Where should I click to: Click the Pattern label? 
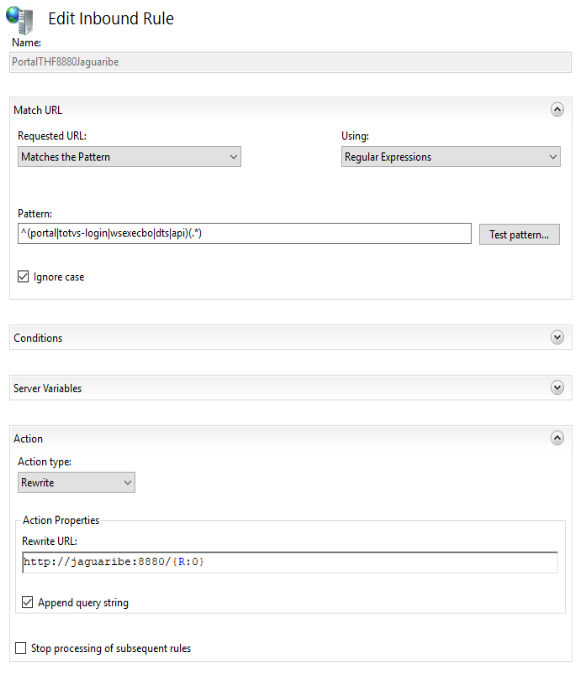pyautogui.click(x=35, y=214)
